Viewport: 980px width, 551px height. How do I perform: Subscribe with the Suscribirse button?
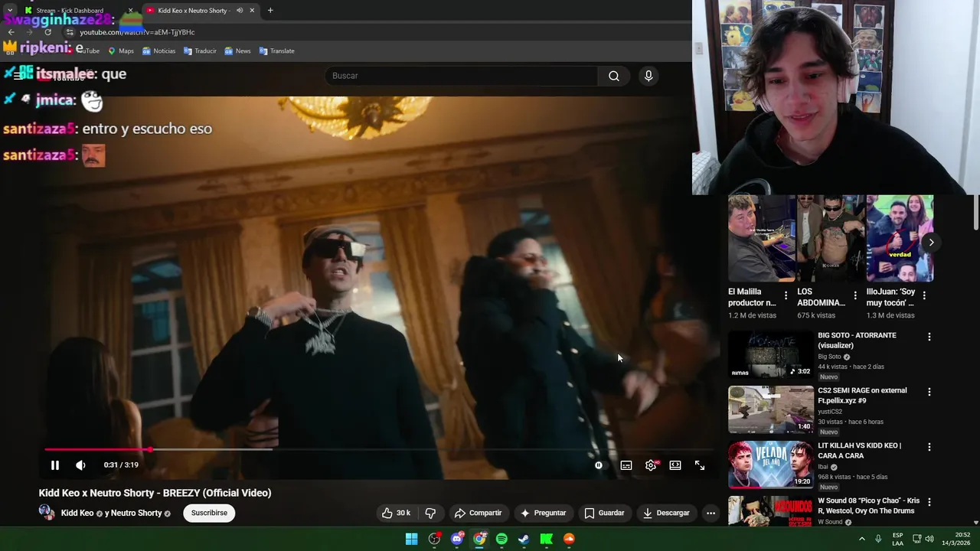(209, 513)
